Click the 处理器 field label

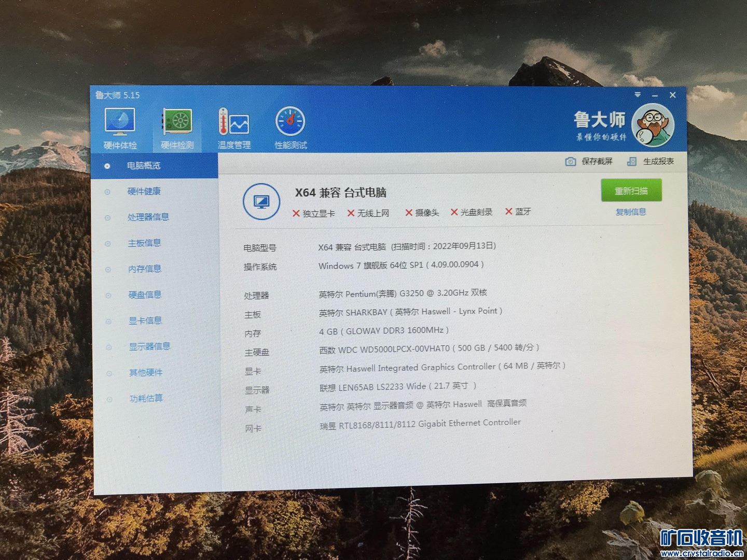[x=257, y=296]
